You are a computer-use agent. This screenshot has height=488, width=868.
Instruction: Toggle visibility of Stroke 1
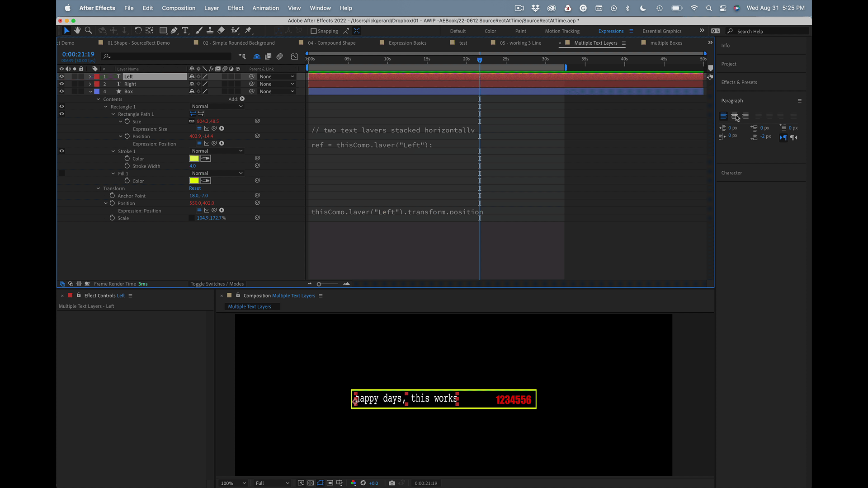(61, 151)
